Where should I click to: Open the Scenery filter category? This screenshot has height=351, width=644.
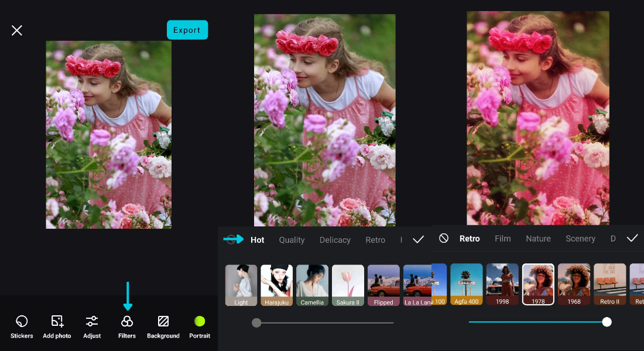[580, 239]
